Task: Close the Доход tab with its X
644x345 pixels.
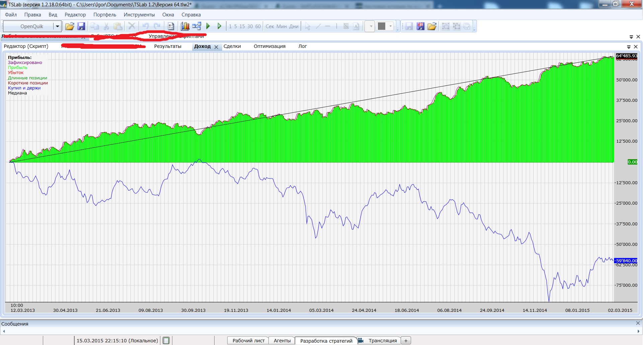Action: tap(216, 47)
